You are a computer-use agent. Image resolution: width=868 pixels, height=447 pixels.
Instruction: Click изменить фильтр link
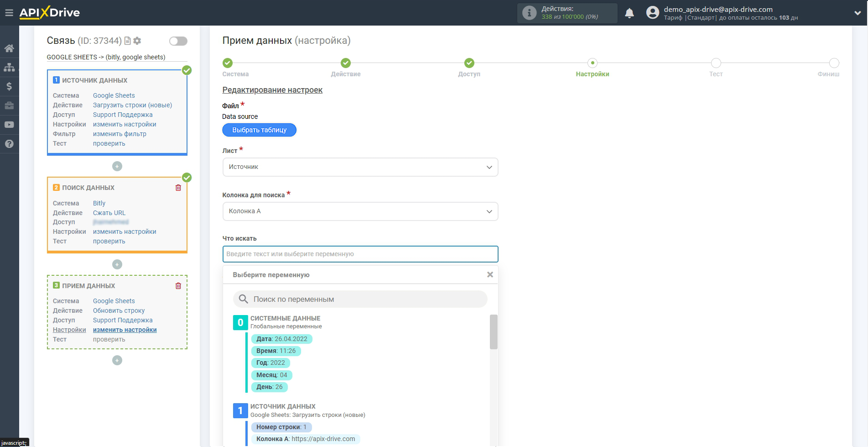click(x=120, y=134)
